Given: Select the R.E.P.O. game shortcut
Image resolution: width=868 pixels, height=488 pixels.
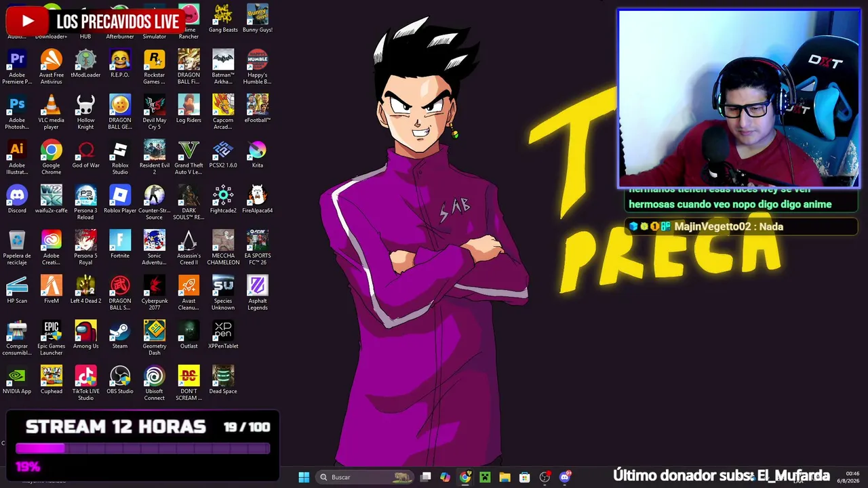Looking at the screenshot, I should coord(120,63).
